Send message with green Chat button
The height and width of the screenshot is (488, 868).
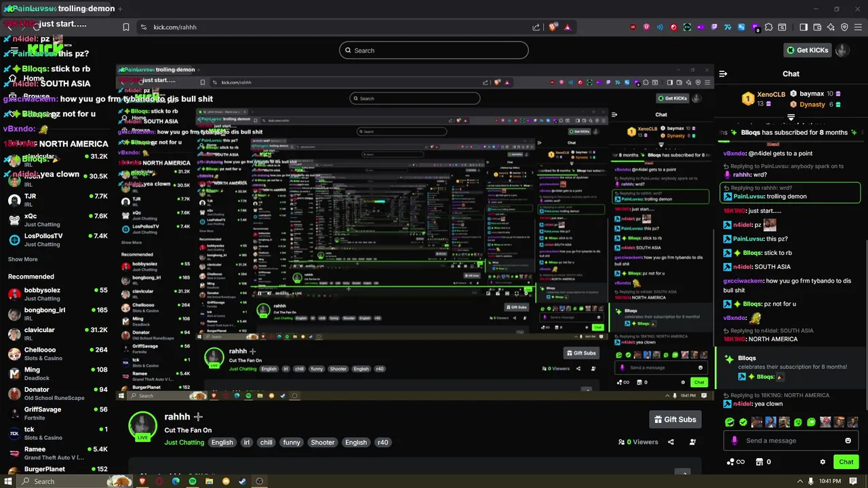pyautogui.click(x=846, y=462)
